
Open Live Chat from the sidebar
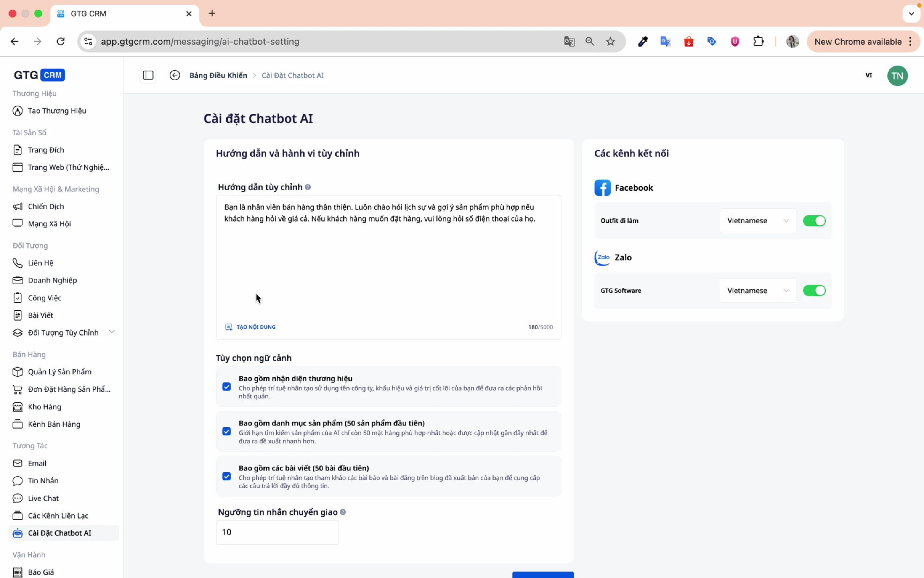click(x=43, y=498)
